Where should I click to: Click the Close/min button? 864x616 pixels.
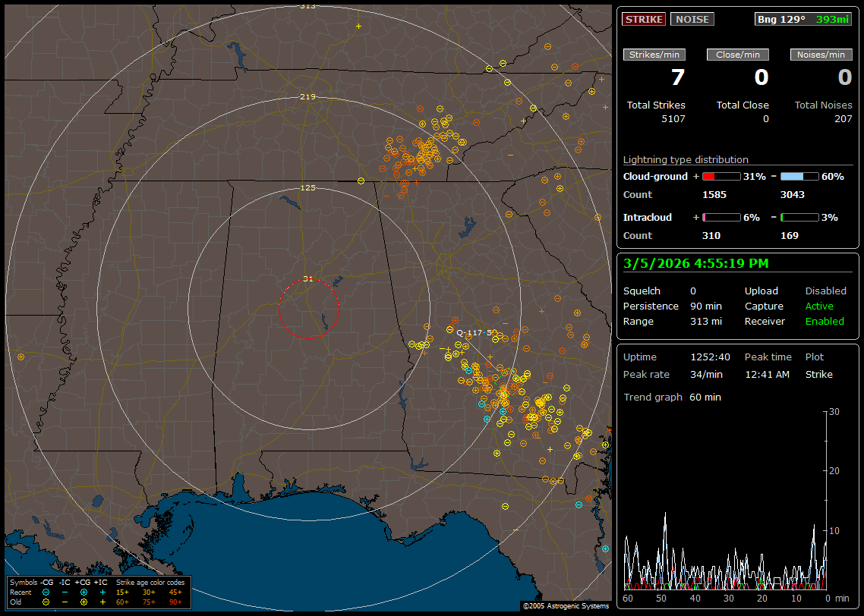click(x=737, y=55)
